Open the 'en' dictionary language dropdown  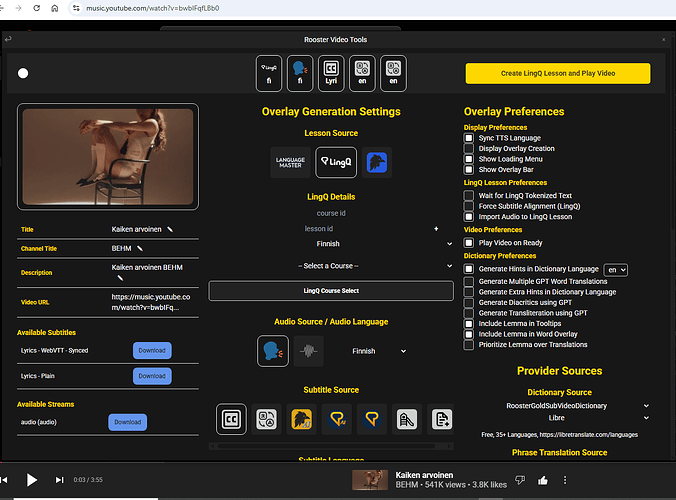pyautogui.click(x=616, y=270)
